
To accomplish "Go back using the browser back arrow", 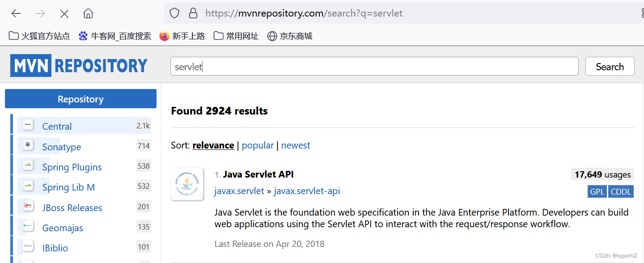I will 16,13.
